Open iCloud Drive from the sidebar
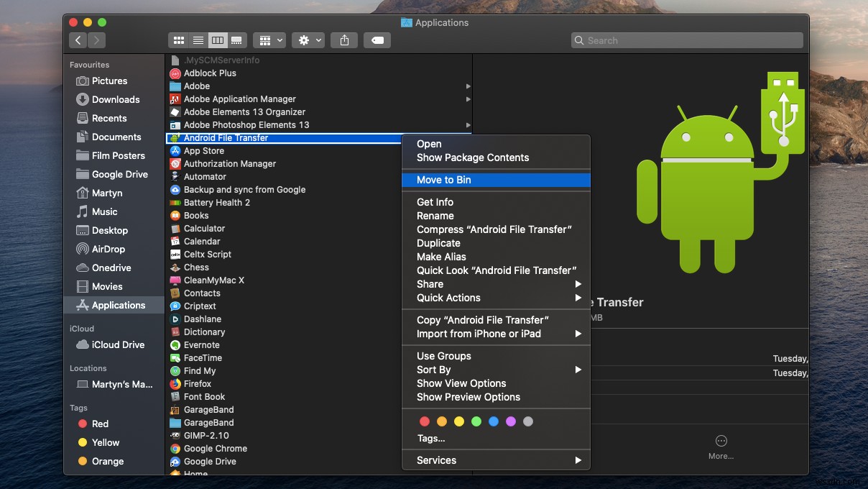 click(117, 344)
